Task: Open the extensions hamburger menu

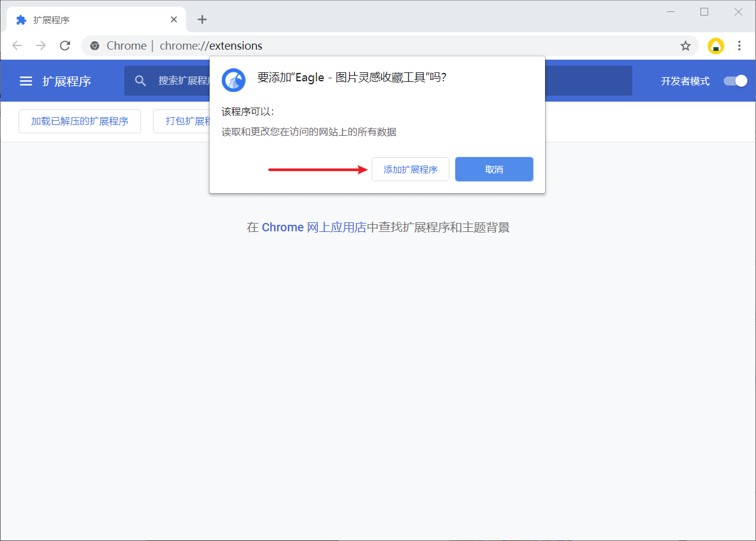Action: pyautogui.click(x=26, y=81)
